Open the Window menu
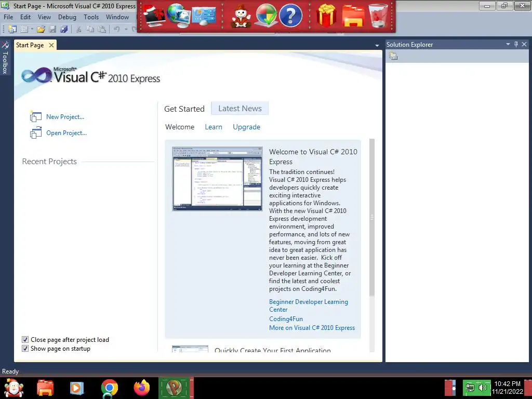Viewport: 532px width, 399px height. pyautogui.click(x=117, y=17)
